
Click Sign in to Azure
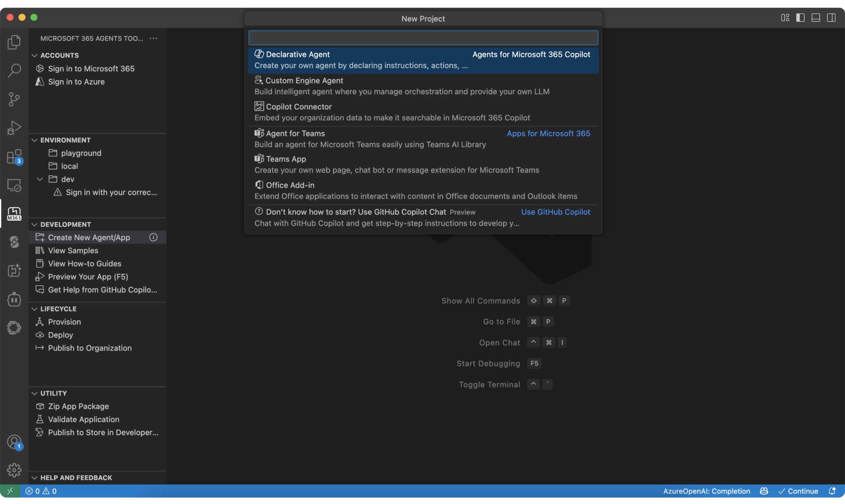pos(98,81)
